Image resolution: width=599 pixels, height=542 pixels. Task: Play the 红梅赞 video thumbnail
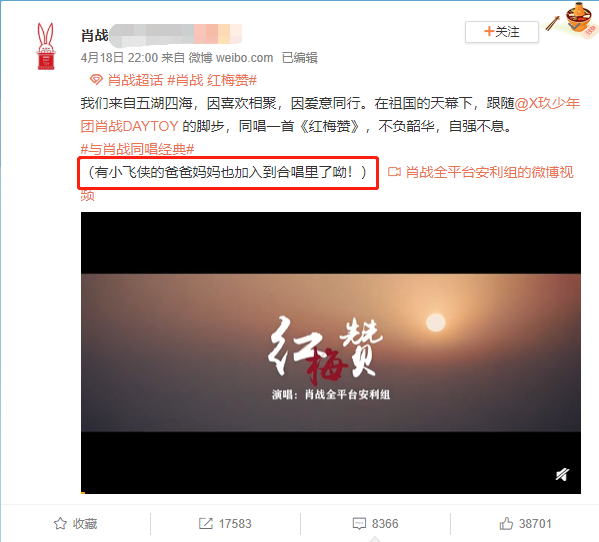[x=331, y=353]
